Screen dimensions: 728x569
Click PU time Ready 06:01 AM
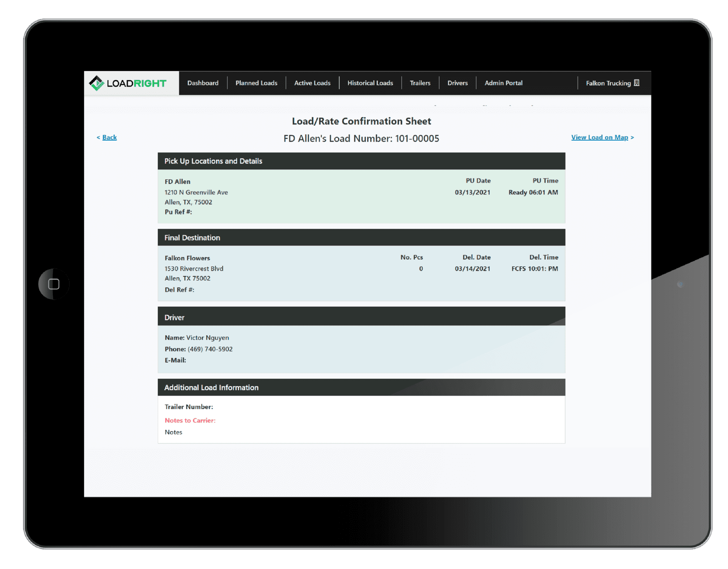[533, 193]
